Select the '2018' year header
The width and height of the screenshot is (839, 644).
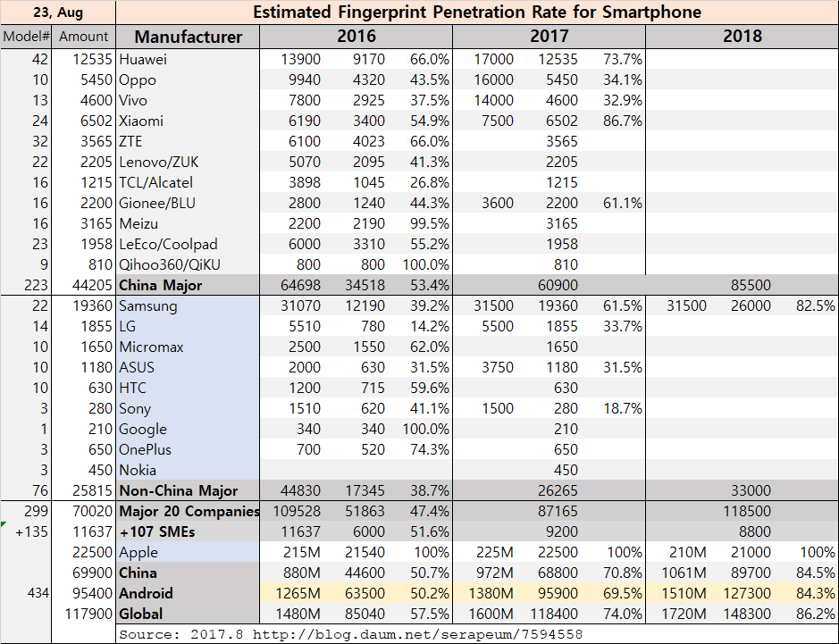[743, 37]
